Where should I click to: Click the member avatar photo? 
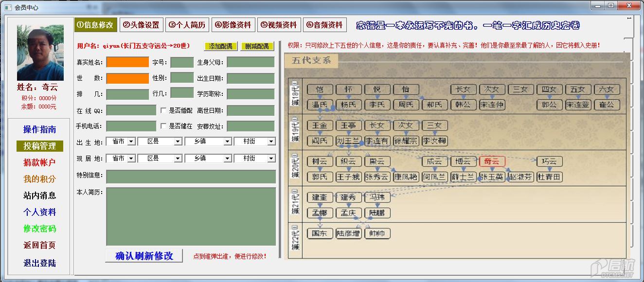point(40,53)
